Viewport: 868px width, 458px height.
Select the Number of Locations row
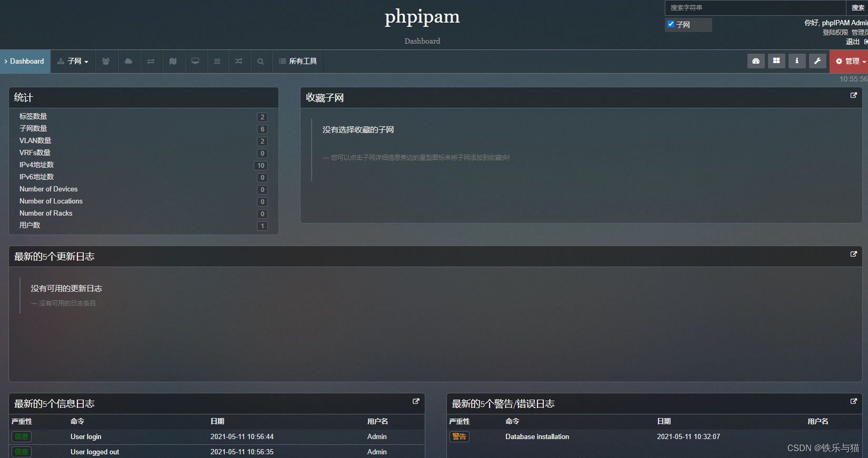point(143,201)
